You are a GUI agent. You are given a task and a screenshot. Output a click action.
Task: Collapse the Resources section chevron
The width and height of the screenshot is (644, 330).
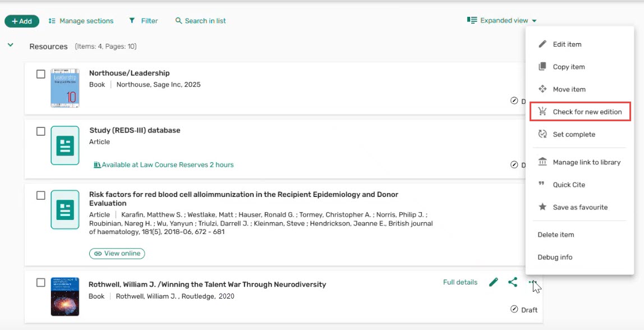click(x=11, y=45)
